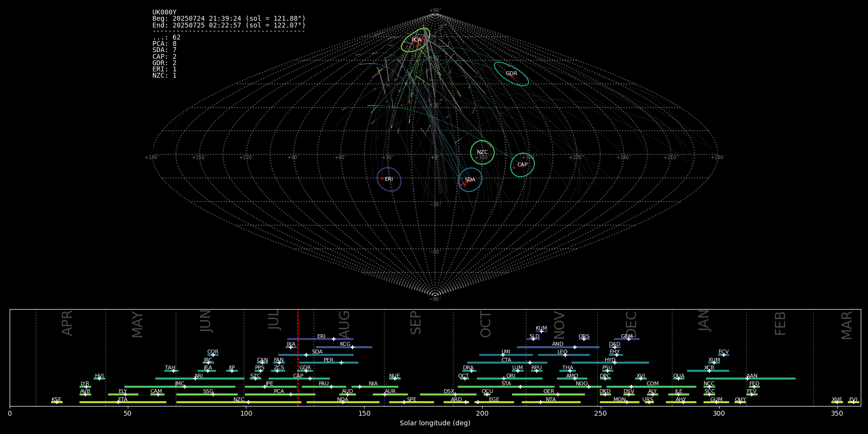Click the XCB shower bar in timeline

708,371
